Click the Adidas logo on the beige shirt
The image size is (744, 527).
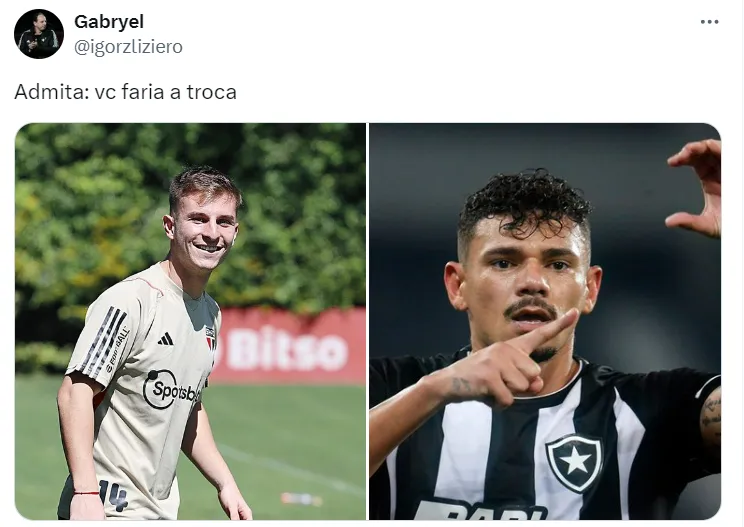point(165,339)
